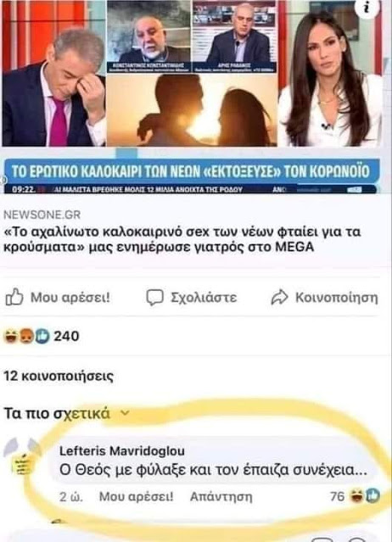The height and width of the screenshot is (542, 392).
Task: Open Lefteris Mavridoglou's profile picture
Action: click(22, 457)
